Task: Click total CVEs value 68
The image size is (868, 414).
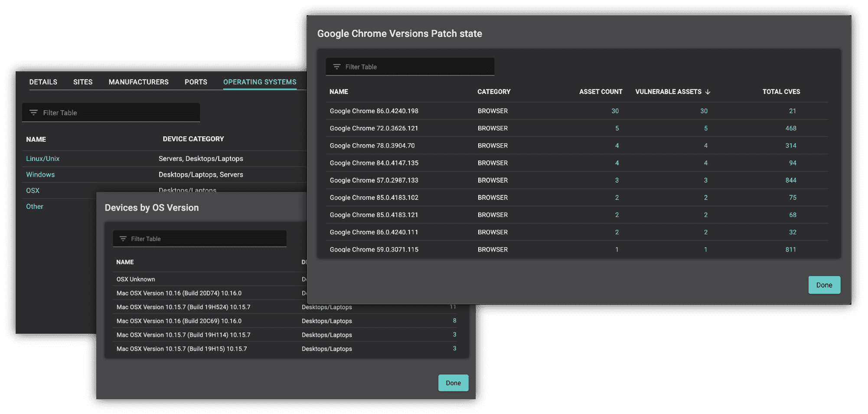Action: click(793, 215)
